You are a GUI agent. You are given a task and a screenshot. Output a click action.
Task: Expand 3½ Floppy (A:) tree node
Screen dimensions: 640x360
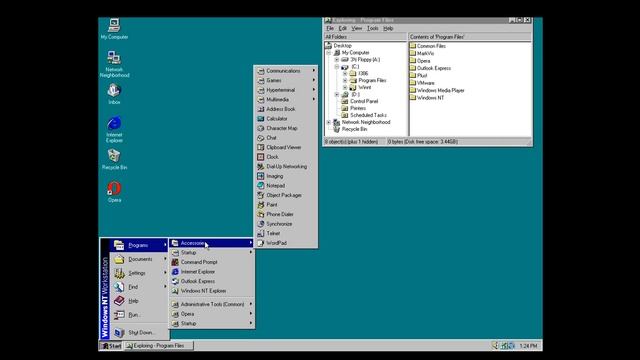(337, 60)
